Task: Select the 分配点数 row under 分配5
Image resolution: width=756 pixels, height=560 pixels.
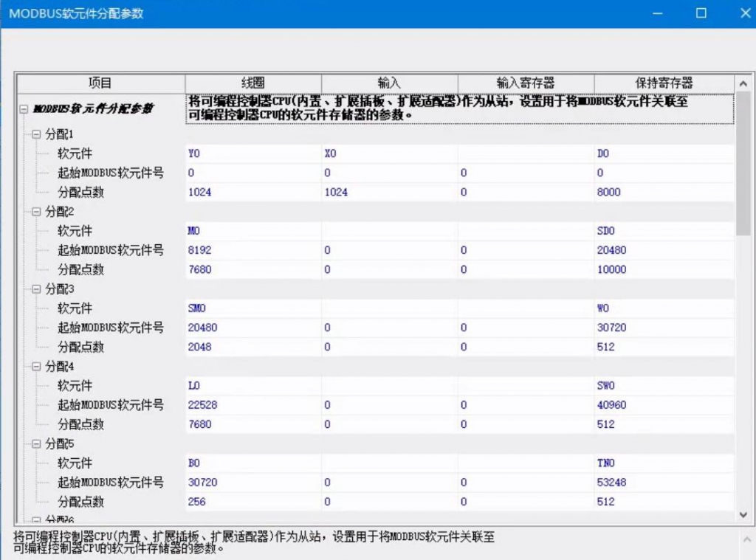Action: coord(80,502)
